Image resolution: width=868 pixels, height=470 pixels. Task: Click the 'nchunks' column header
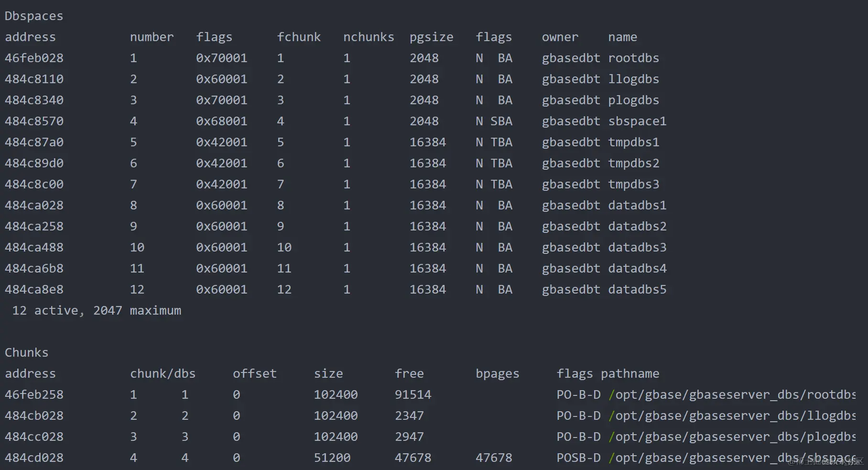369,37
